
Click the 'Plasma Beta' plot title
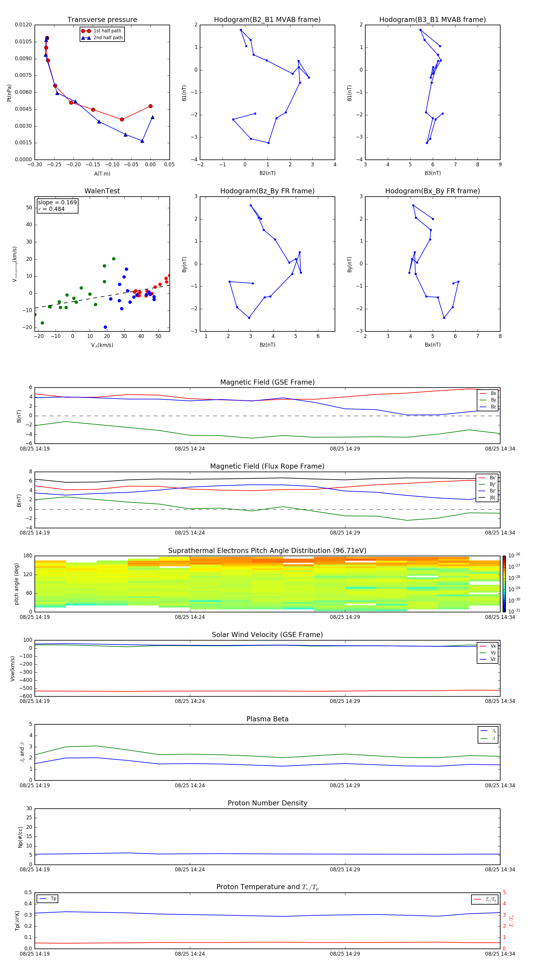(x=267, y=719)
